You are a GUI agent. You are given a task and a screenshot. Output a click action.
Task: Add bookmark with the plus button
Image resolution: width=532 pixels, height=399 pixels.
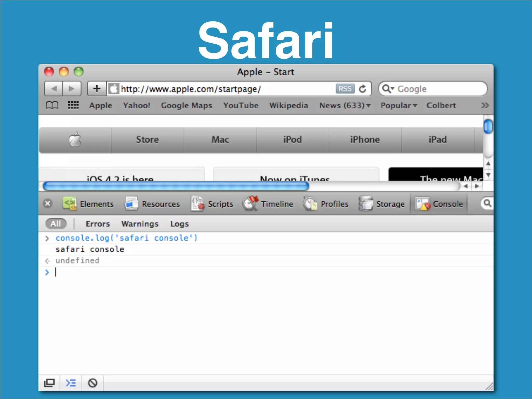97,89
